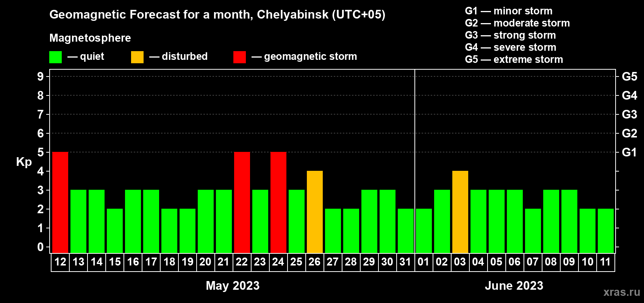Click the G4 label on right axis

tap(630, 95)
